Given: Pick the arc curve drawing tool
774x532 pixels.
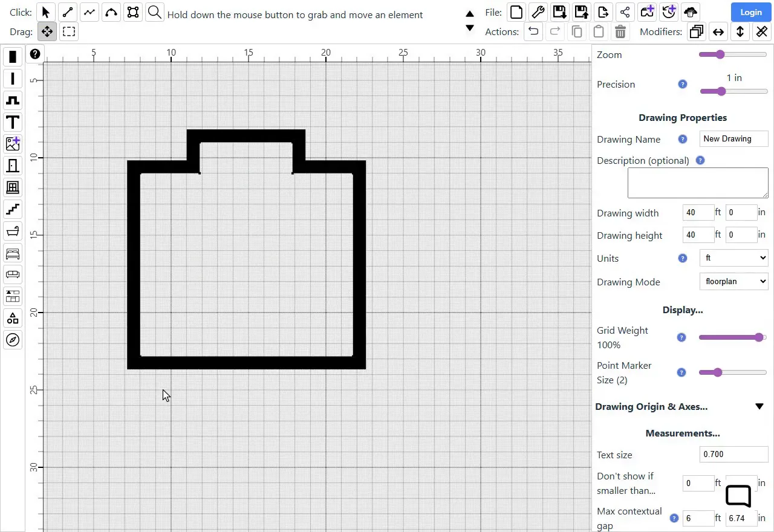Looking at the screenshot, I should coord(111,12).
